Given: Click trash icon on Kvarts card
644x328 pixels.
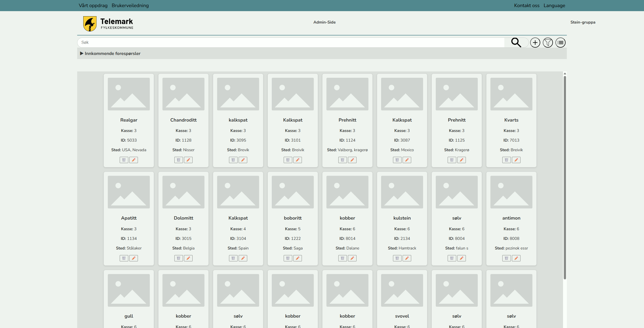Looking at the screenshot, I should pos(506,160).
